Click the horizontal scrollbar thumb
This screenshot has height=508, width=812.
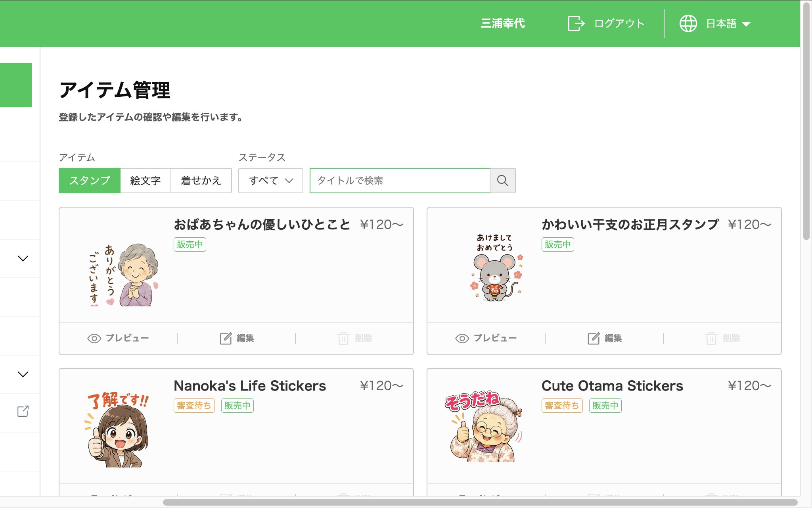[480, 502]
